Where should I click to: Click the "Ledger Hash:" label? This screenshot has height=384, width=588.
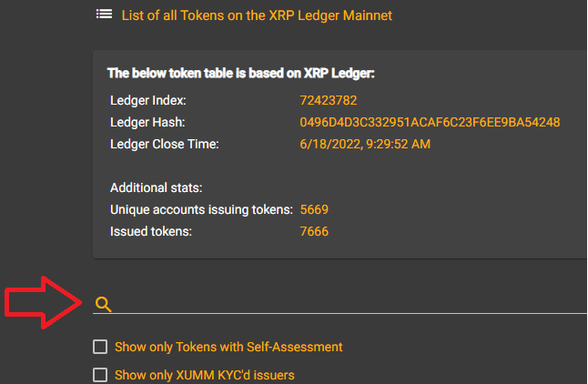[147, 122]
